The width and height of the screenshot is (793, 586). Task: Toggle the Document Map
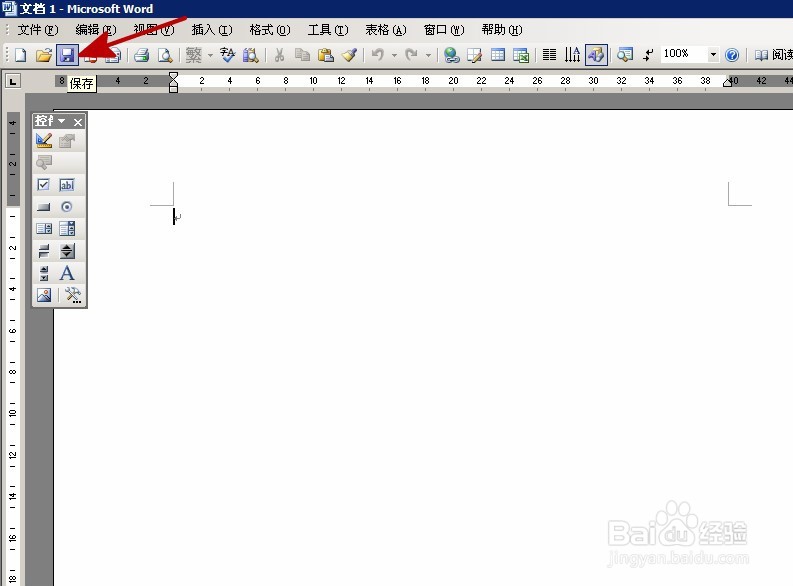pyautogui.click(x=625, y=55)
